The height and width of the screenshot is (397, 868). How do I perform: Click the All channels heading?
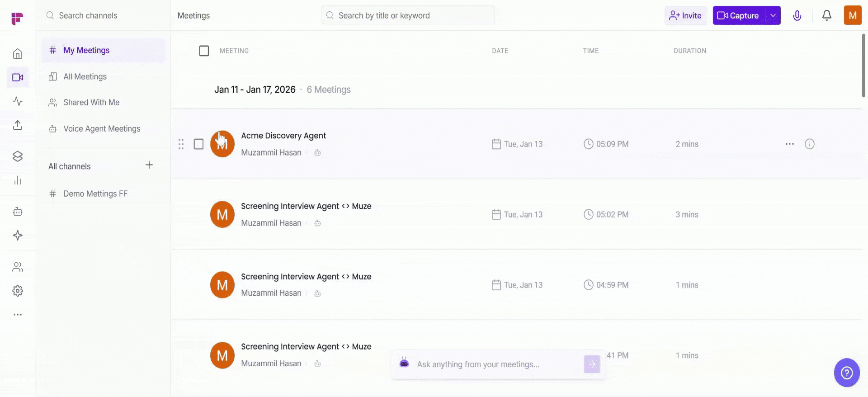[x=70, y=166]
